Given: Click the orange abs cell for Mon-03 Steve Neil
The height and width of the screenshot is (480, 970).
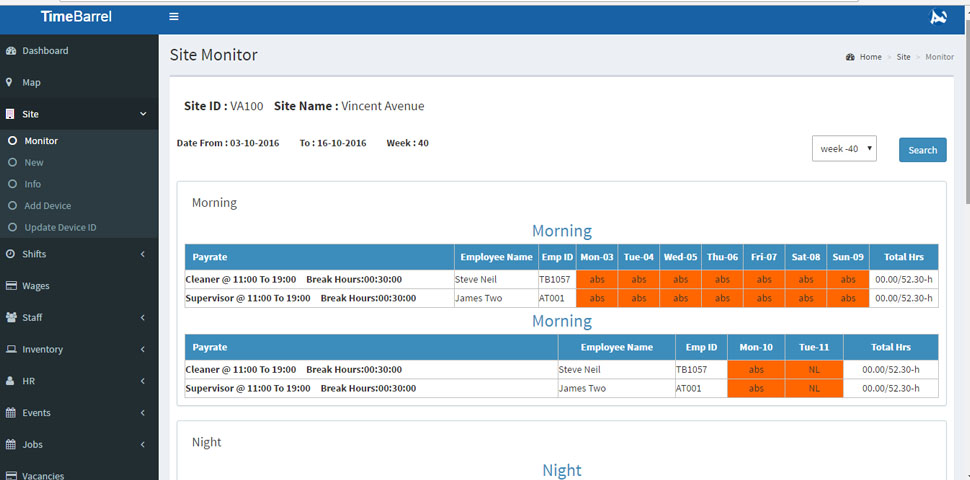Looking at the screenshot, I should coord(597,280).
